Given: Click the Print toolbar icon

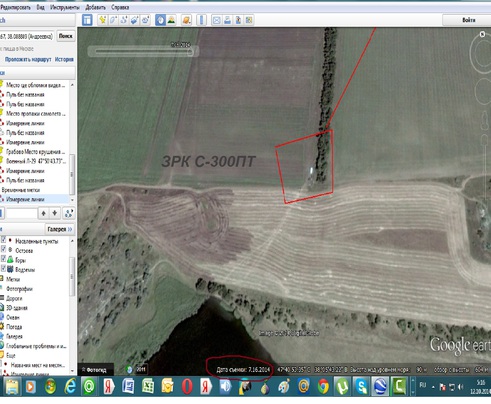Looking at the screenshot, I should click(x=227, y=20).
